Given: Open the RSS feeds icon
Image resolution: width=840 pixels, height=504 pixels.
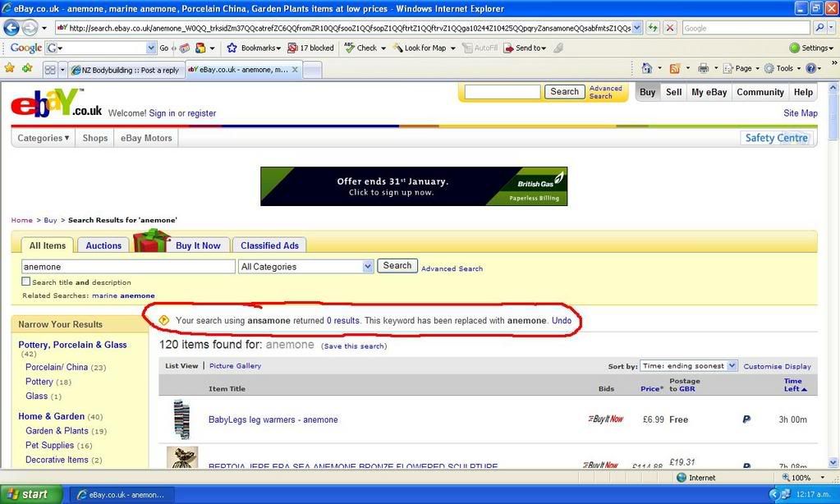Looking at the screenshot, I should point(675,68).
